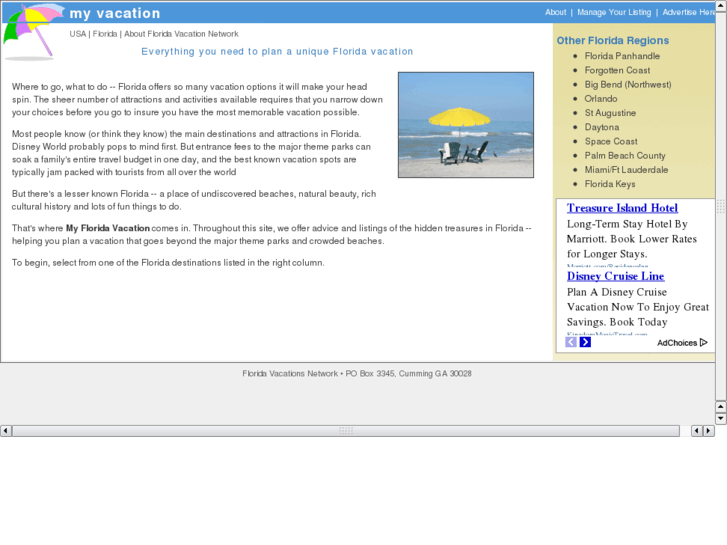Click the AdChoices label
This screenshot has width=727, height=545.
pyautogui.click(x=677, y=343)
